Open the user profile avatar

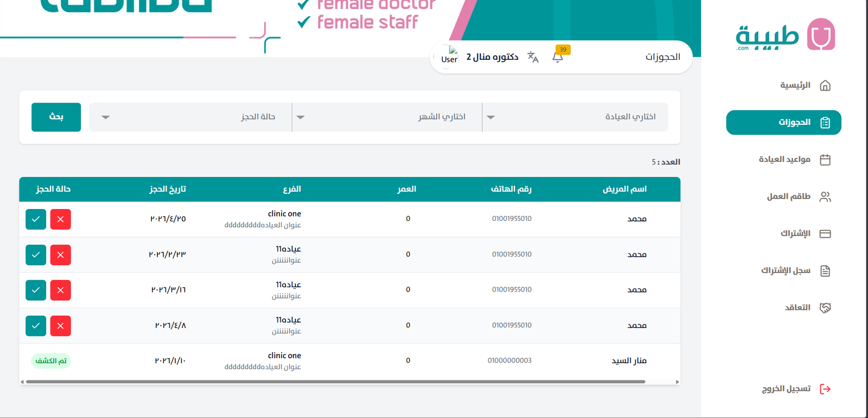(449, 56)
